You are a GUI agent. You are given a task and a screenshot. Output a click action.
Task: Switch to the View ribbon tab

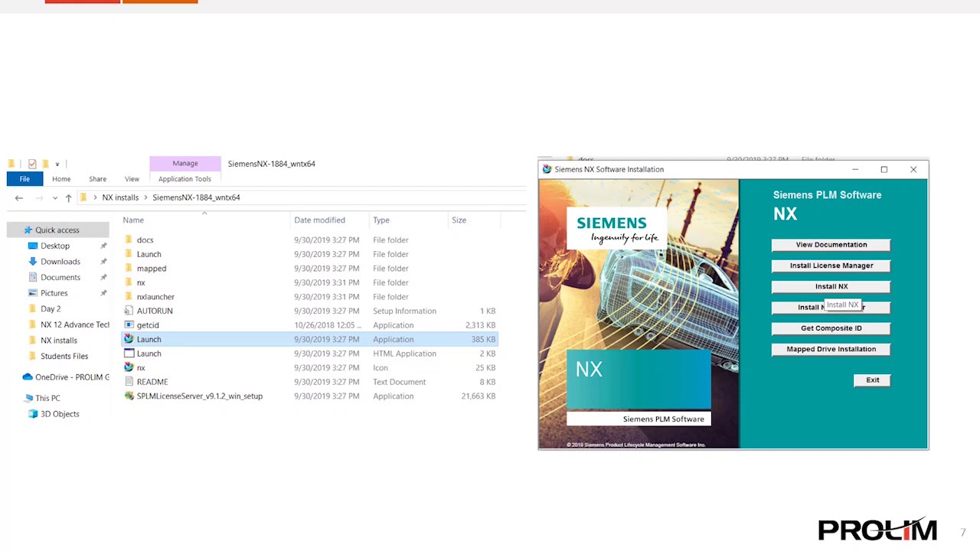click(x=132, y=179)
